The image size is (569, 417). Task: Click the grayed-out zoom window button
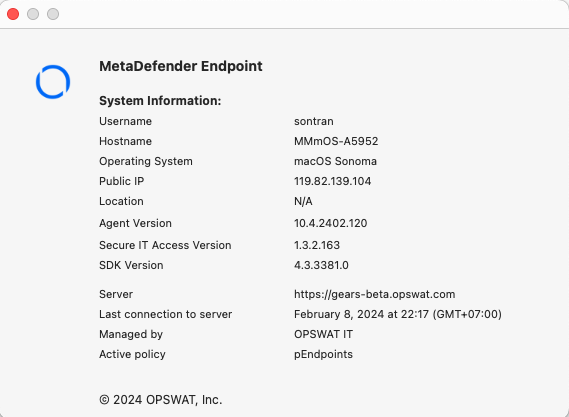tap(53, 14)
